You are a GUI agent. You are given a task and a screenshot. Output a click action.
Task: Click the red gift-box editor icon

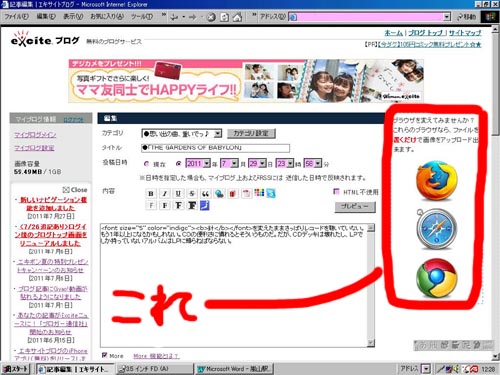233,193
